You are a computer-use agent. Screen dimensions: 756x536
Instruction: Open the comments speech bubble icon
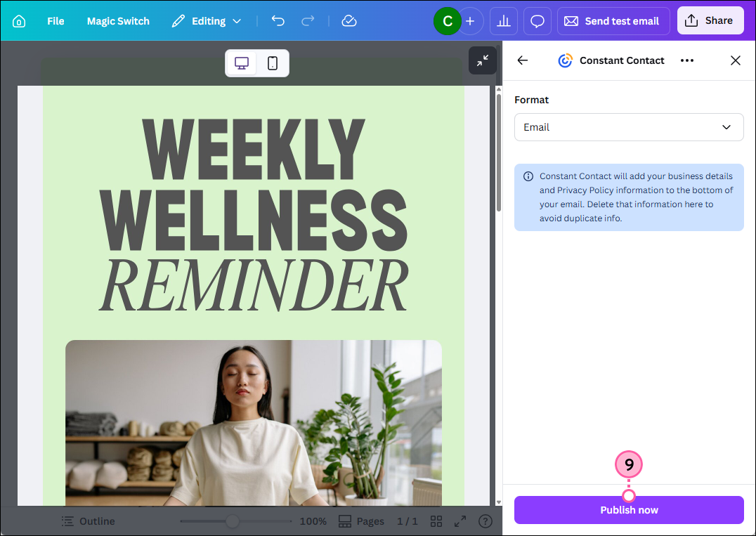point(537,21)
